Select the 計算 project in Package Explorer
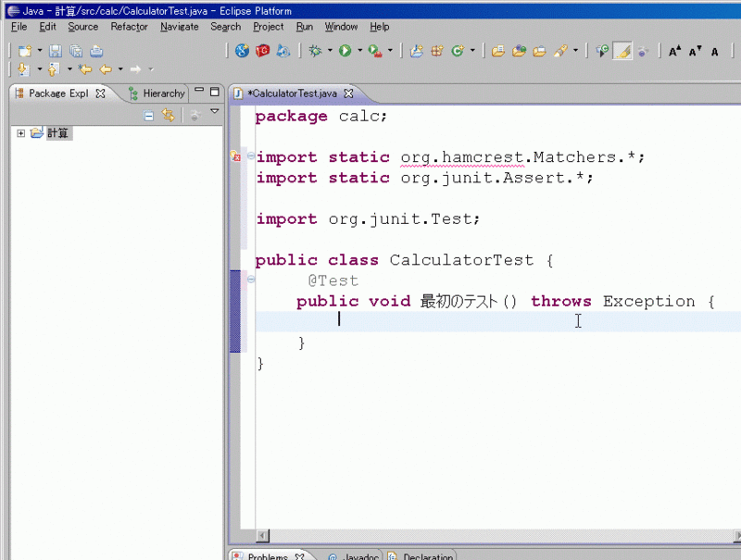This screenshot has height=560, width=741. (x=57, y=133)
